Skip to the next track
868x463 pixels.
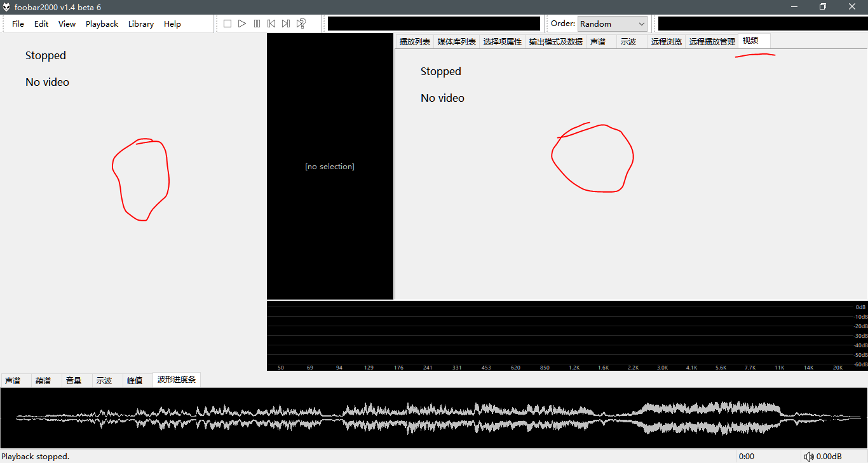coord(286,24)
